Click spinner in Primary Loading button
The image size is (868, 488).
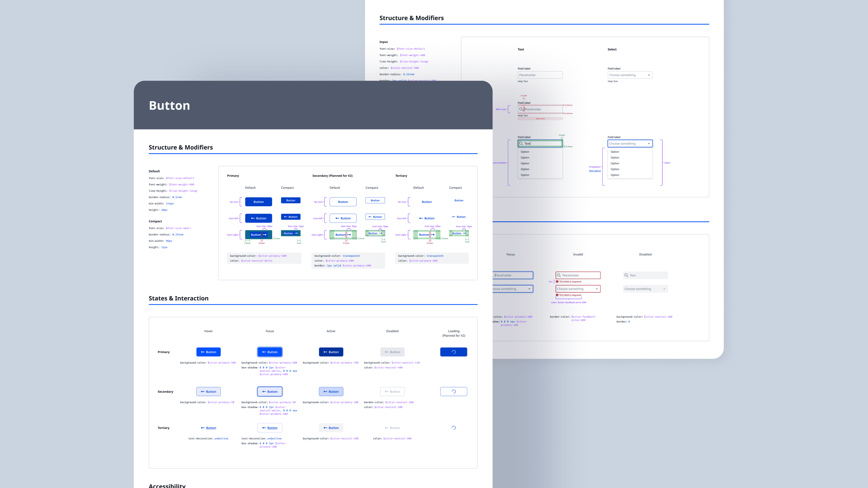(453, 352)
